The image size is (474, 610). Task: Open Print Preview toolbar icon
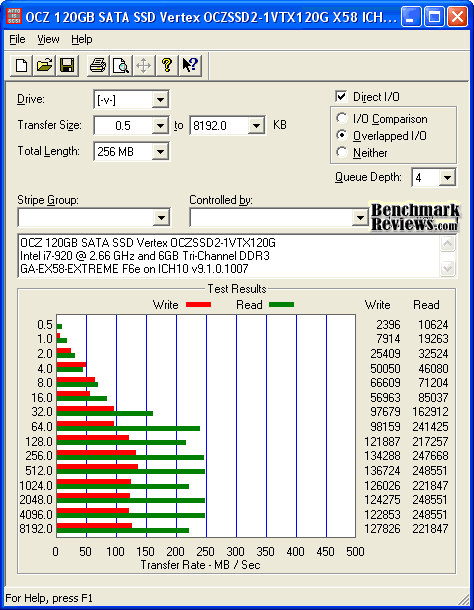pos(121,65)
